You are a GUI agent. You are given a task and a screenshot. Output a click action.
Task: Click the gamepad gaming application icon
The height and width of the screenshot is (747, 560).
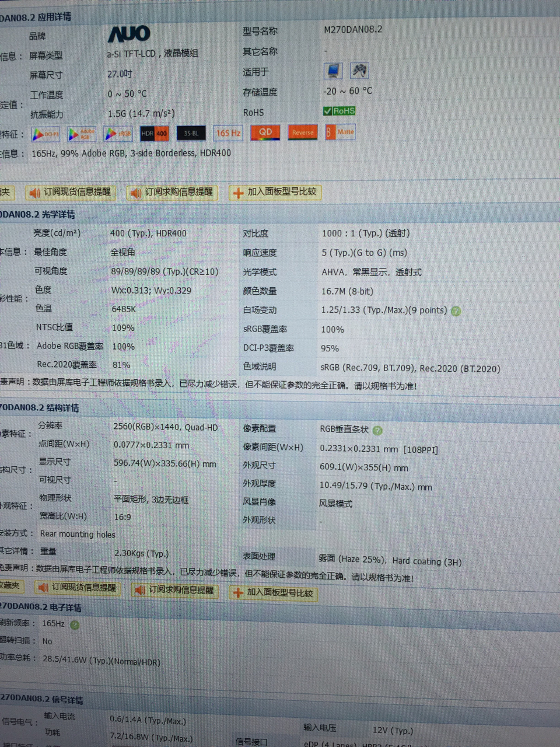[359, 70]
